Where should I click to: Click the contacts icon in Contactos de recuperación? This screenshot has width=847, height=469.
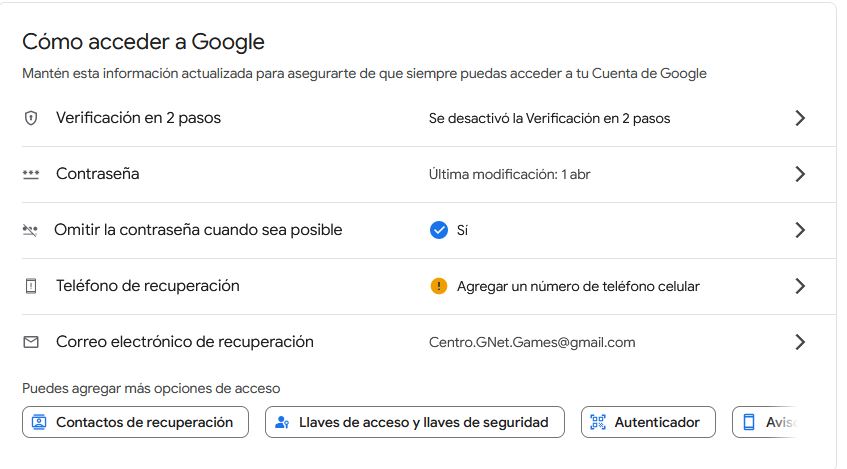[x=39, y=422]
